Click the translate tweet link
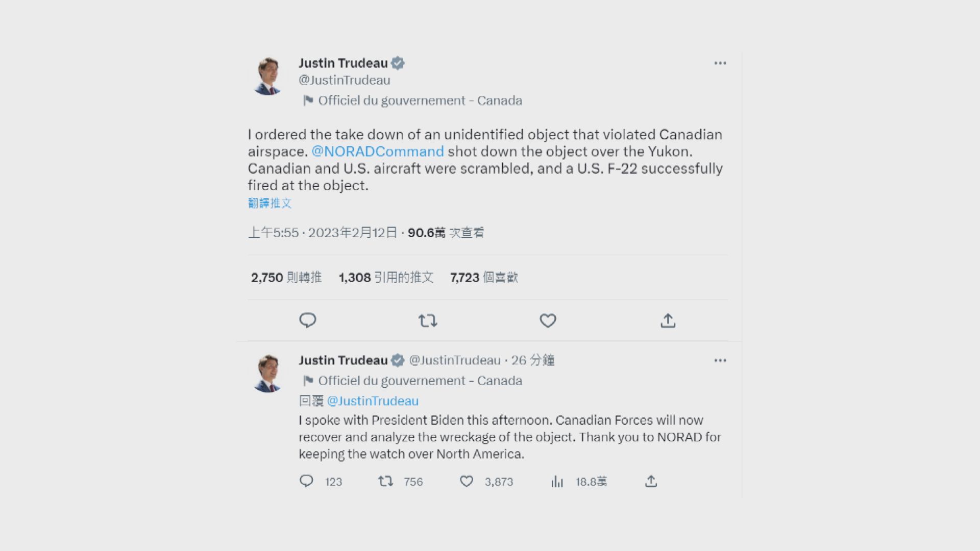980x551 pixels. [x=269, y=204]
